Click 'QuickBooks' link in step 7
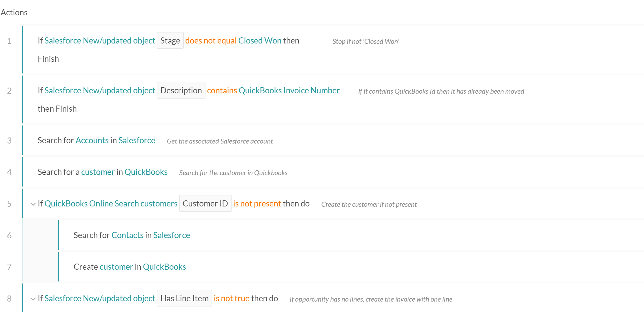The height and width of the screenshot is (312, 644). 165,267
